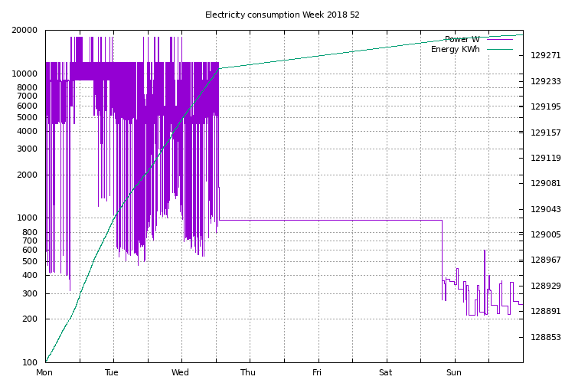
Task: Click the '6000' left axis value
Action: coord(27,106)
